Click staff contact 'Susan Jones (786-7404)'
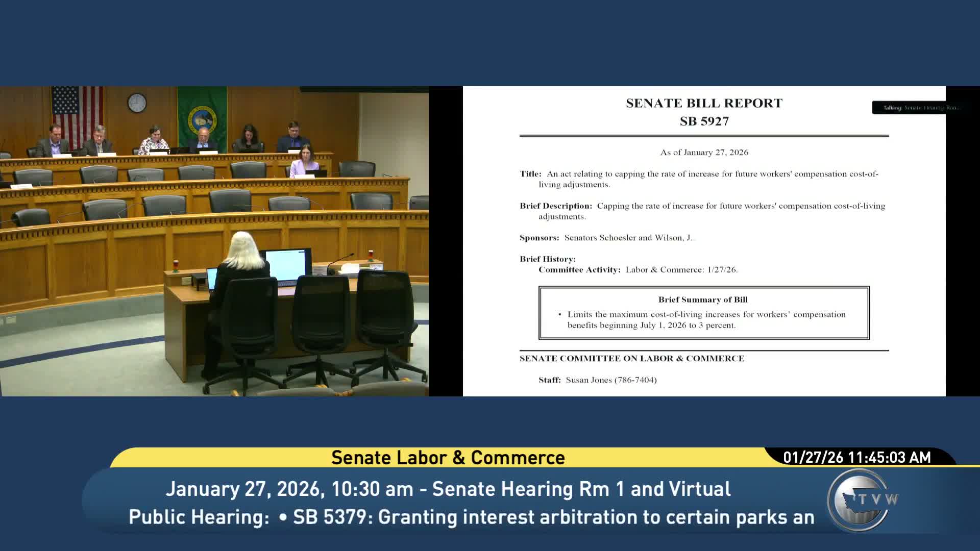 [611, 380]
